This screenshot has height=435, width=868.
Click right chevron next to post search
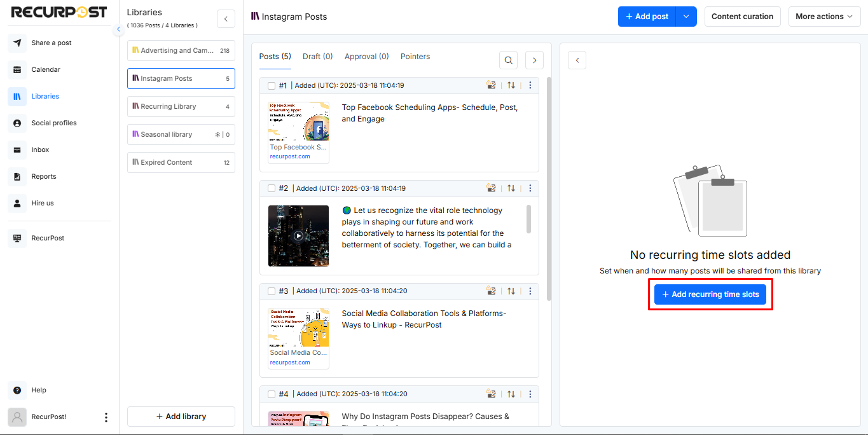[x=534, y=60]
